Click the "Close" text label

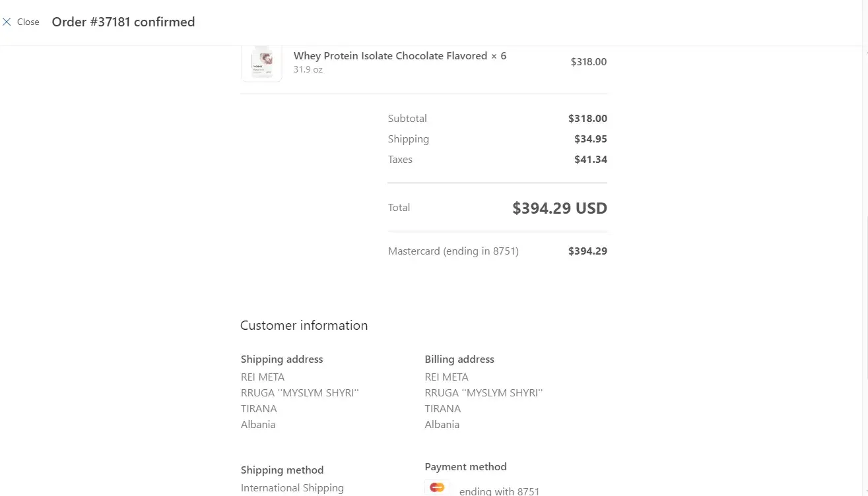[28, 22]
